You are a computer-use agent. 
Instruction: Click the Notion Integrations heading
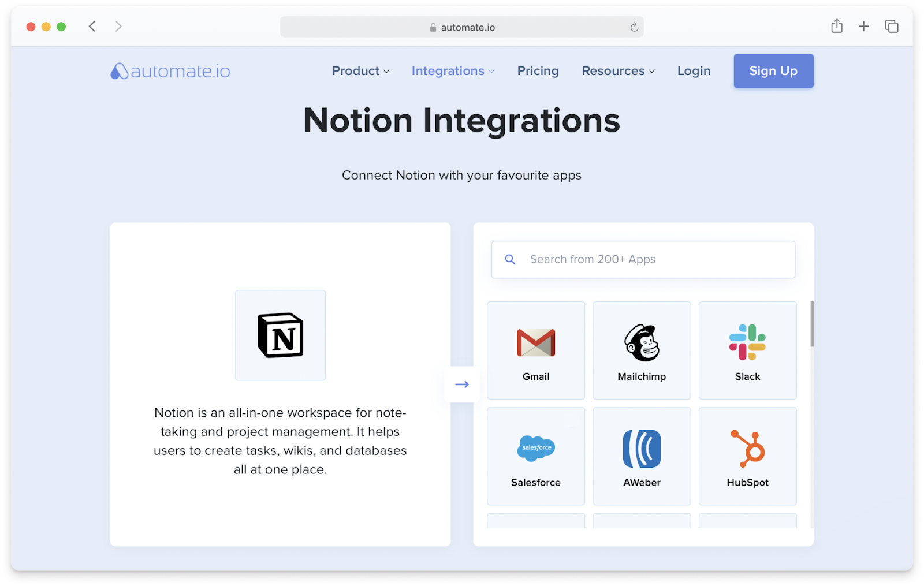462,121
